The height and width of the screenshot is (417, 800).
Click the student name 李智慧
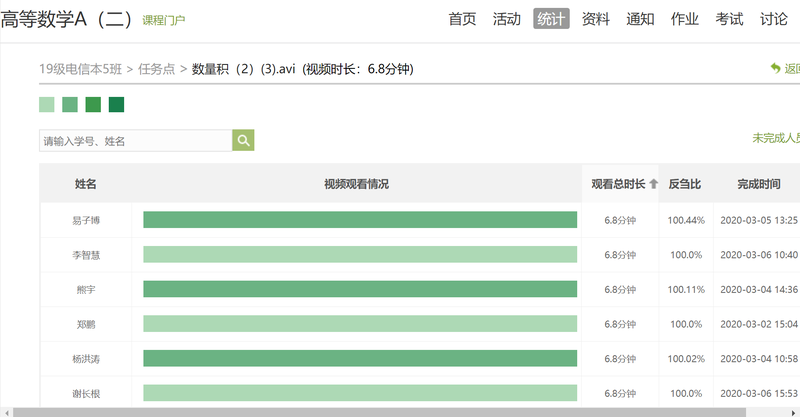coord(86,255)
